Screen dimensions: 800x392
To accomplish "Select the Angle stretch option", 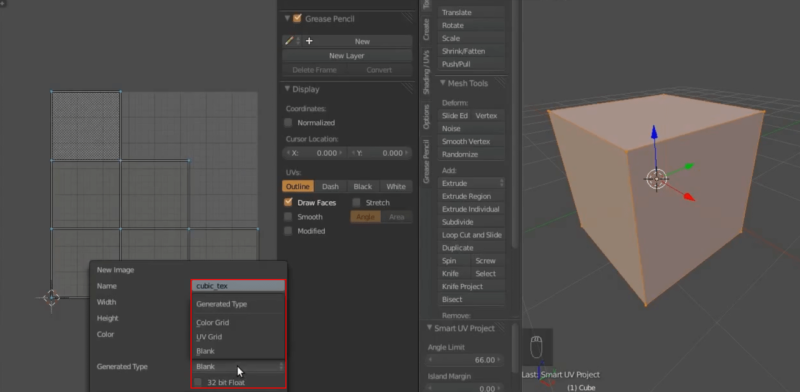I will tap(365, 217).
